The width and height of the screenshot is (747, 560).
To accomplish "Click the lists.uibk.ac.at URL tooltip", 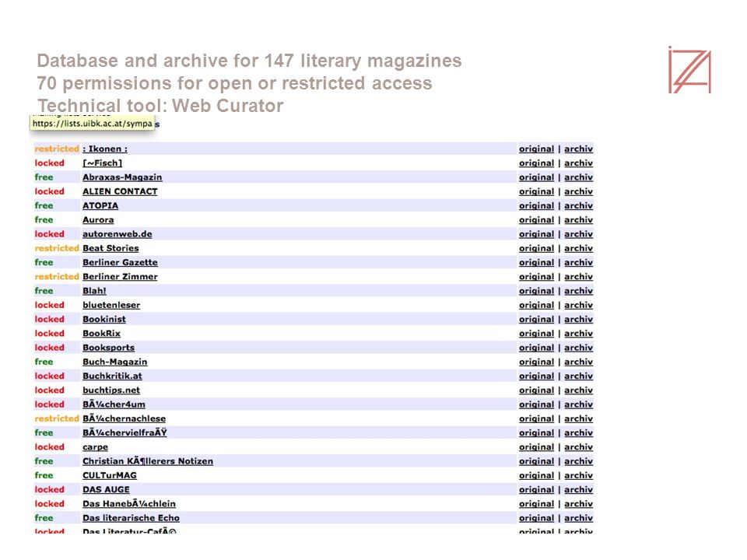I will (93, 124).
